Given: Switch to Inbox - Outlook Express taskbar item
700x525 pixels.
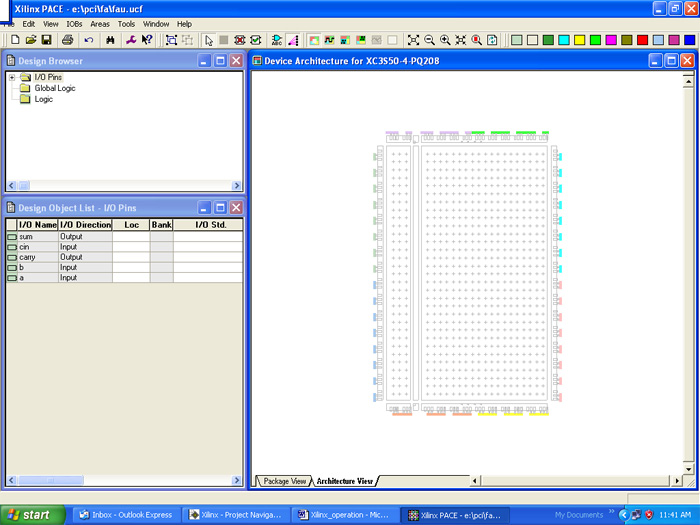Looking at the screenshot, I should (x=126, y=515).
